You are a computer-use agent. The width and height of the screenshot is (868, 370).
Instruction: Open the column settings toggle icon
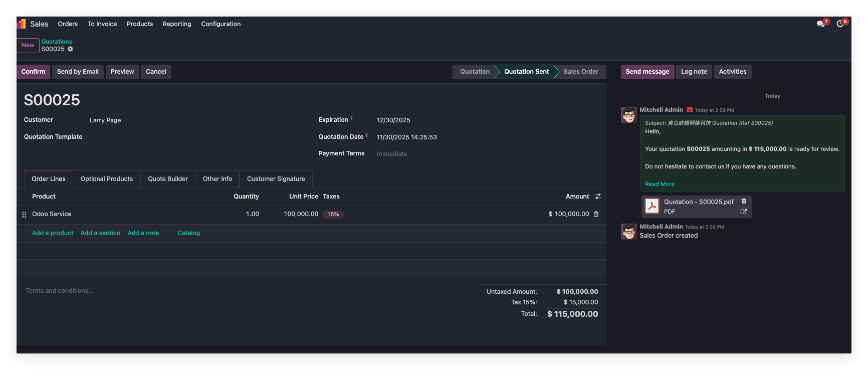pos(597,197)
